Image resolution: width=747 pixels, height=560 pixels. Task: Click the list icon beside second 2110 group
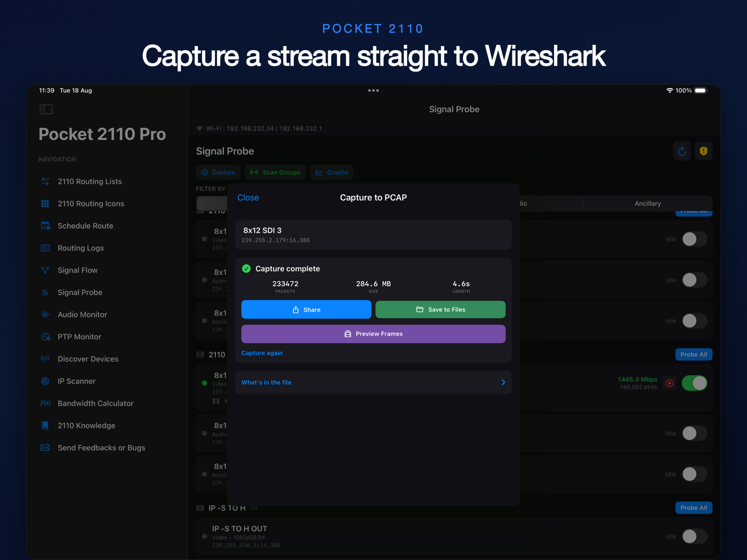tap(200, 355)
